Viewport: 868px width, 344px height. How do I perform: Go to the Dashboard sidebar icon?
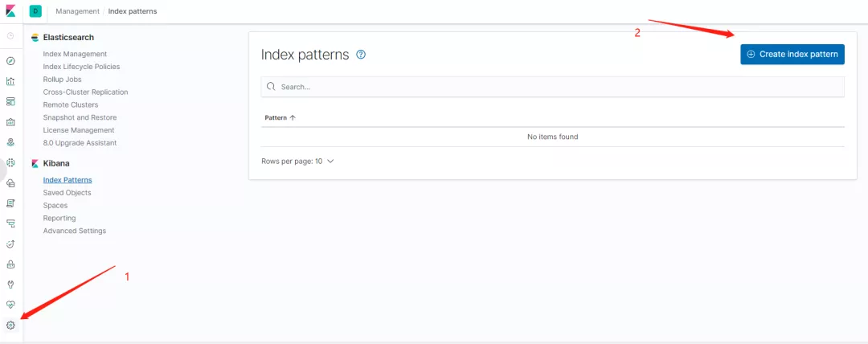point(10,101)
